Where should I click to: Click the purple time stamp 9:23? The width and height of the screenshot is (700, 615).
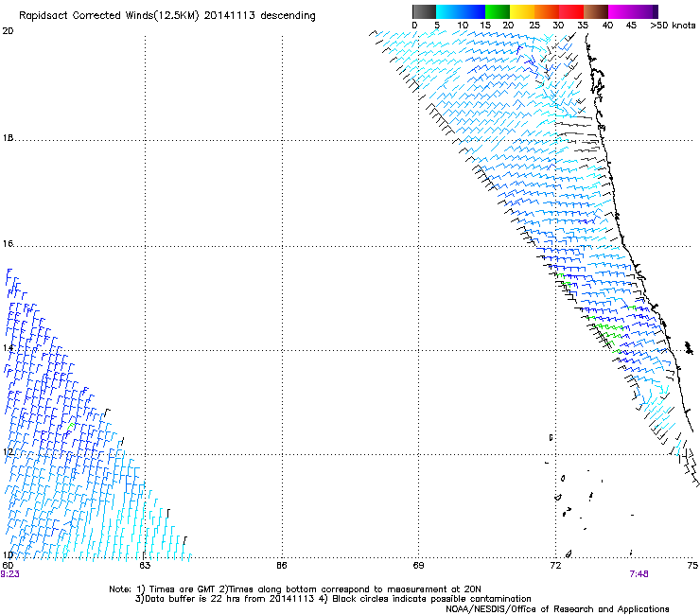point(9,574)
